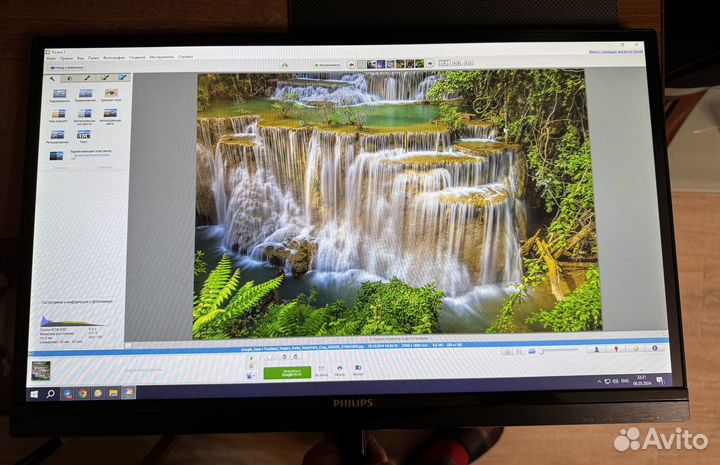
Task: Open the Файл menu
Action: [50, 58]
